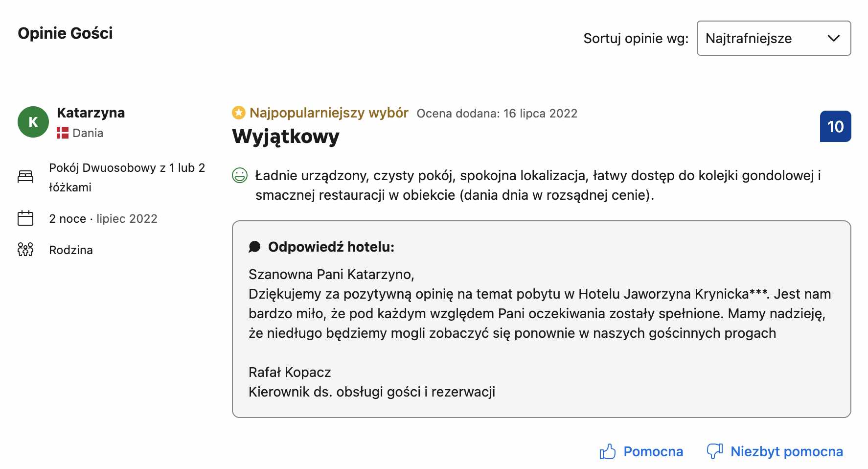Click the blue score badge showing 10
The height and width of the screenshot is (469, 868).
point(836,126)
